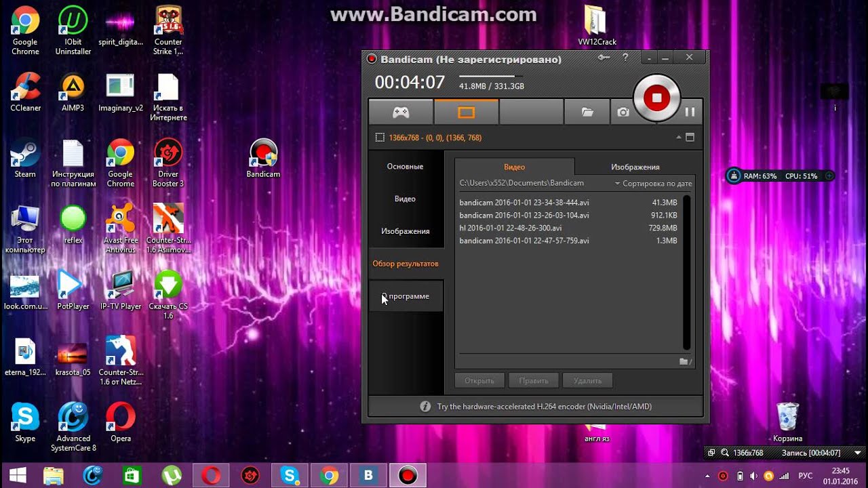Open the Windows Start button
868x488 pixels.
coord(18,475)
